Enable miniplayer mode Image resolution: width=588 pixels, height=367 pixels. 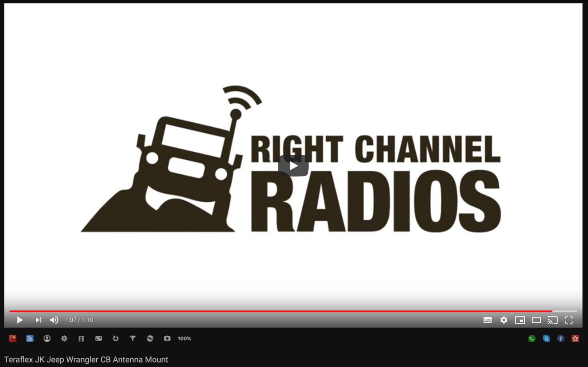click(x=520, y=320)
